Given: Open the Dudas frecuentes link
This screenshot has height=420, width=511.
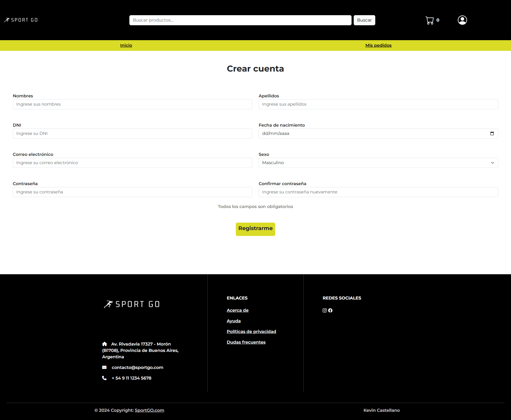Looking at the screenshot, I should pos(246,342).
